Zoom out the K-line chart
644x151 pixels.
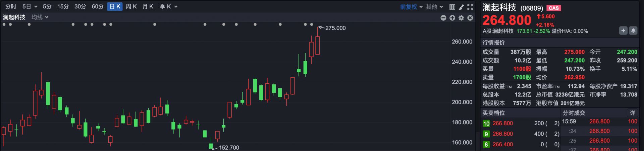click(x=443, y=18)
